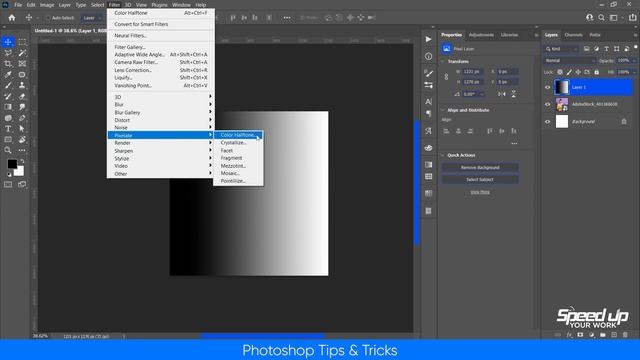
Task: Select the Rectangular Marquee tool
Action: [x=22, y=42]
